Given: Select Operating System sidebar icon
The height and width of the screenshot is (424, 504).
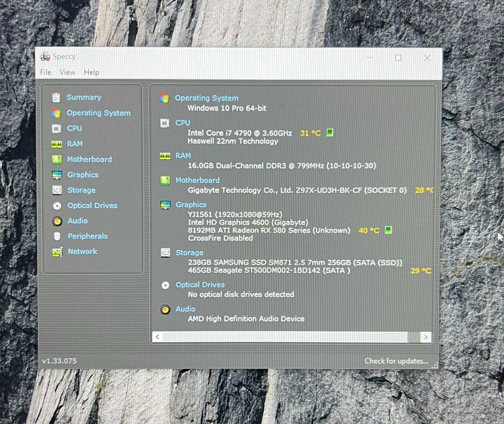Looking at the screenshot, I should pyautogui.click(x=56, y=113).
